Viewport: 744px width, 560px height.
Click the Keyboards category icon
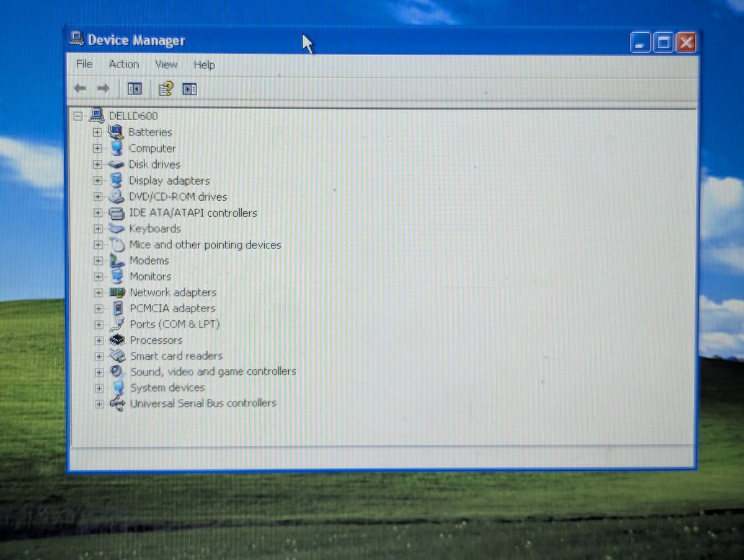pos(117,229)
